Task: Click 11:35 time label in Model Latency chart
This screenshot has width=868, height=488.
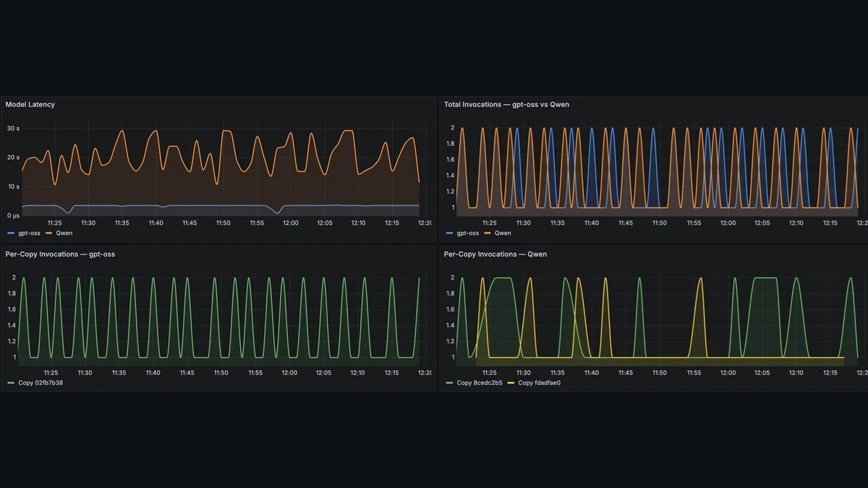Action: [x=122, y=223]
